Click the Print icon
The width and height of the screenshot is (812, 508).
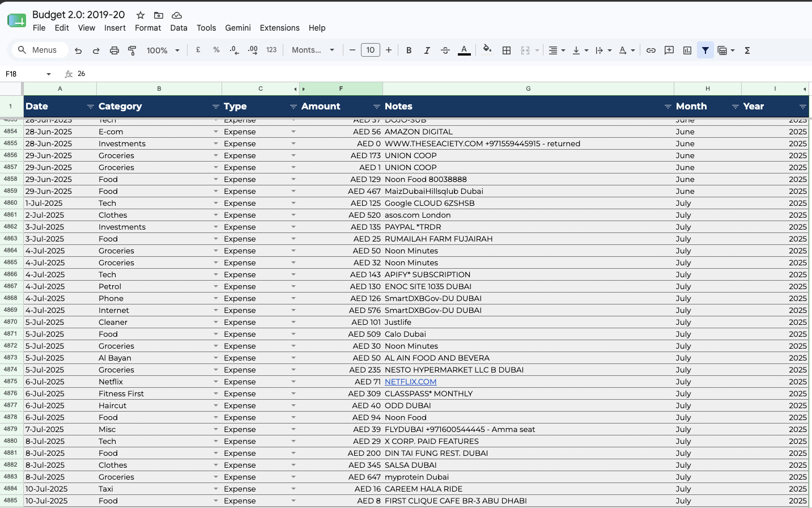pyautogui.click(x=114, y=50)
